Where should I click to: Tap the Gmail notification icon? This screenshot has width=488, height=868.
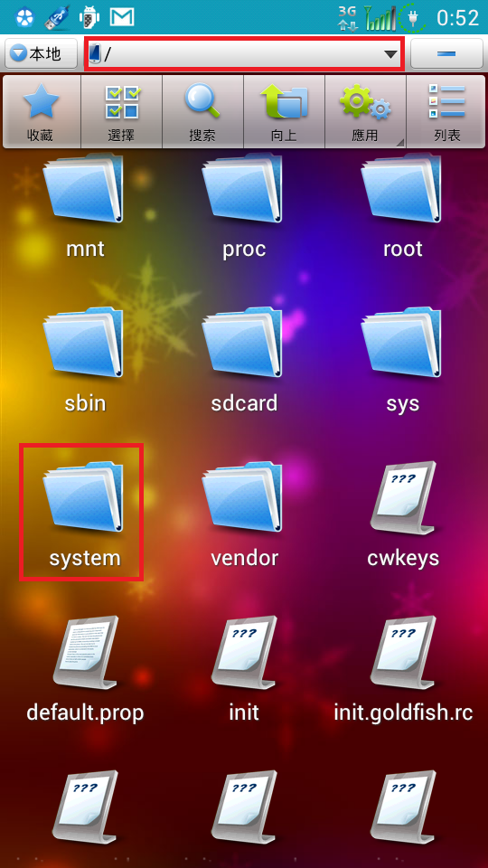[122, 17]
